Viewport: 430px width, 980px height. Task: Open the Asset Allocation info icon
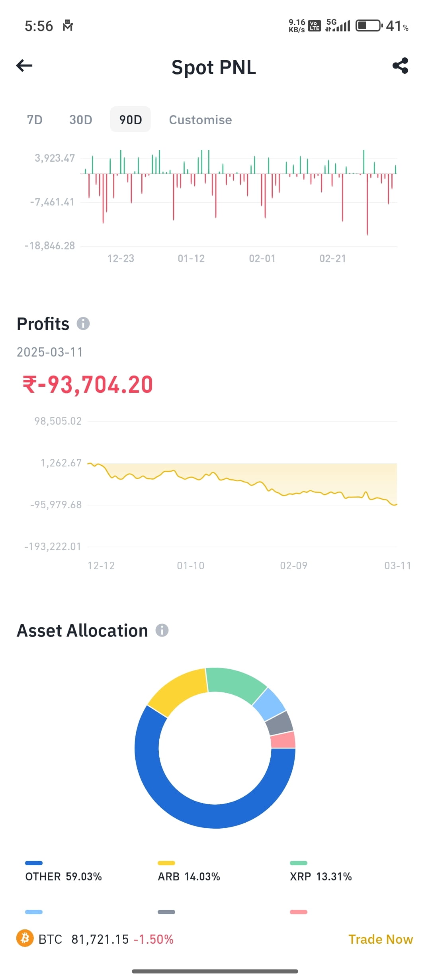click(162, 630)
